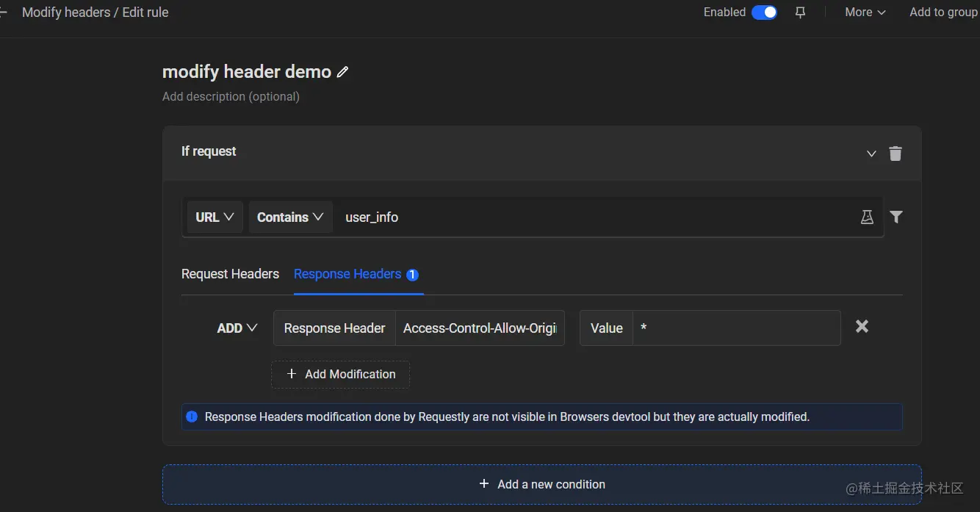The width and height of the screenshot is (980, 512).
Task: Click the Modify headers / Edit rule breadcrumb
Action: [x=96, y=12]
